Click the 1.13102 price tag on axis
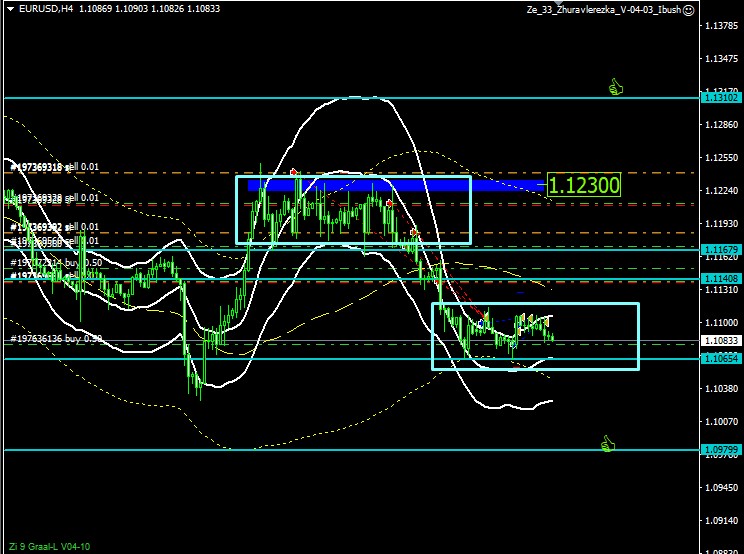This screenshot has height=554, width=744. [721, 97]
